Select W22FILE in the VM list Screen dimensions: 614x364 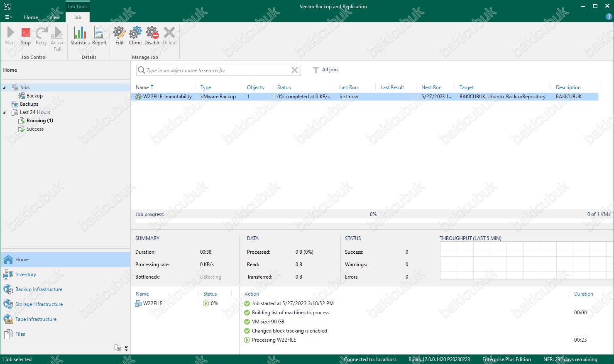(153, 303)
